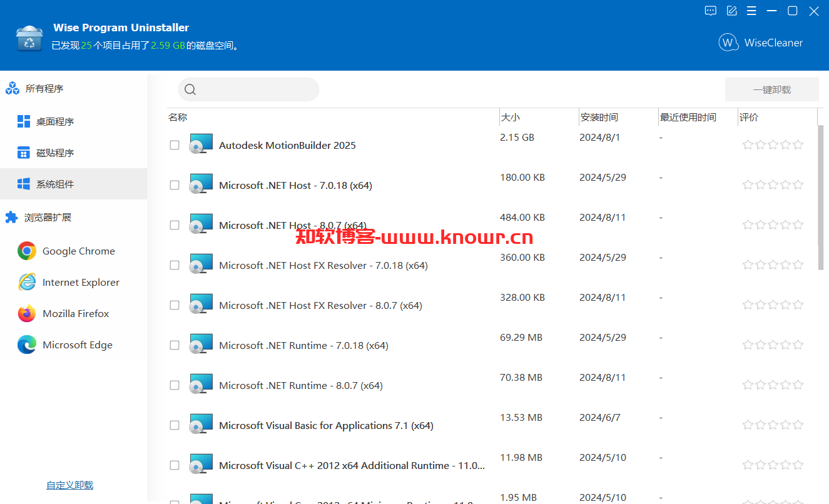Screen dimensions: 829x504
Task: Click icon of Visual C++ 2012 Additional Runtime
Action: (x=201, y=465)
